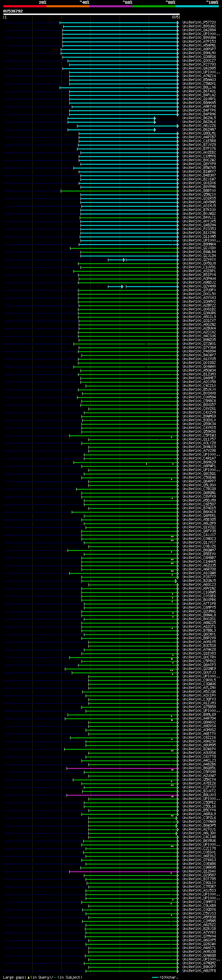Open hit UniRef100_Q38RG6

point(199,57)
